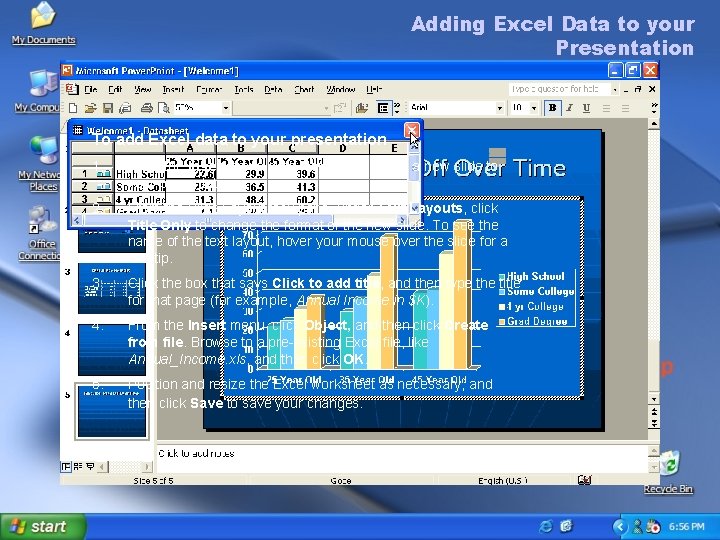Click the help question input field
Screen dimensions: 720x540
pyautogui.click(x=559, y=89)
